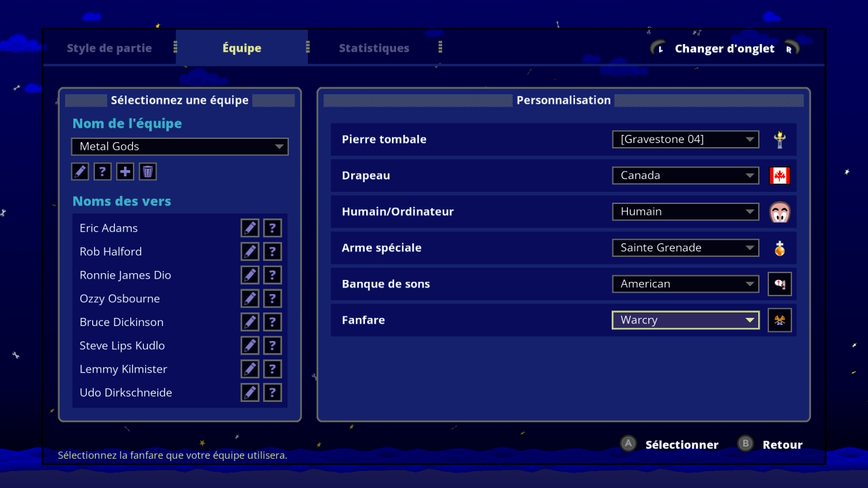Randomize name for Rob Halford
Image resolution: width=868 pixels, height=488 pixels.
[x=273, y=251]
